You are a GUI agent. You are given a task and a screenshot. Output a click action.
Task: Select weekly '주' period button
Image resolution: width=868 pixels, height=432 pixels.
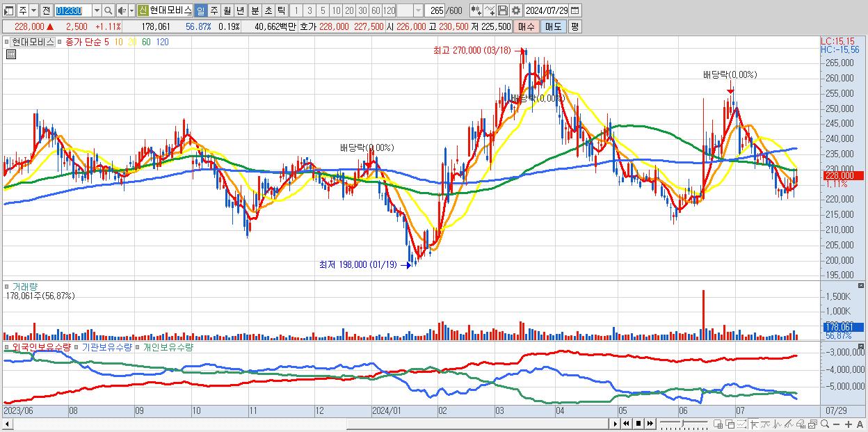(x=214, y=10)
